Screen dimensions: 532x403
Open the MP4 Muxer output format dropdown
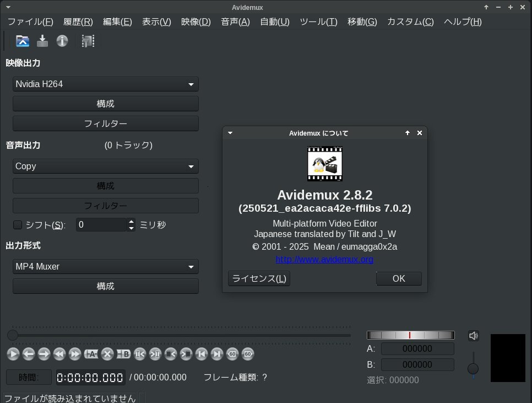pyautogui.click(x=106, y=267)
